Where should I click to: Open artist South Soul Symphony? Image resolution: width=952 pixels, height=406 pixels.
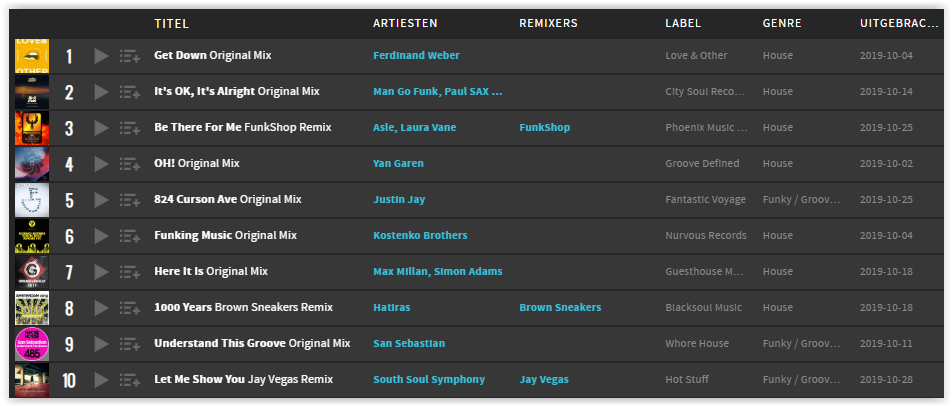click(x=429, y=380)
